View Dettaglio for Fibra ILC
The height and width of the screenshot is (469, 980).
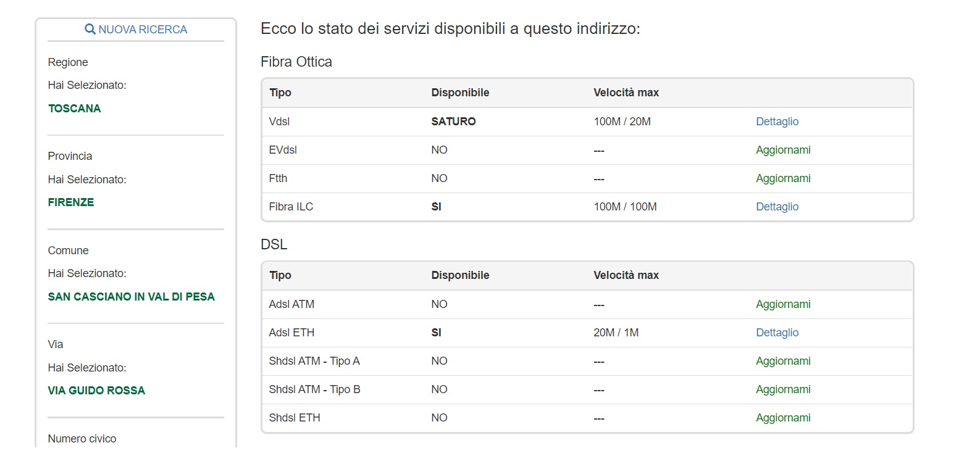click(777, 207)
